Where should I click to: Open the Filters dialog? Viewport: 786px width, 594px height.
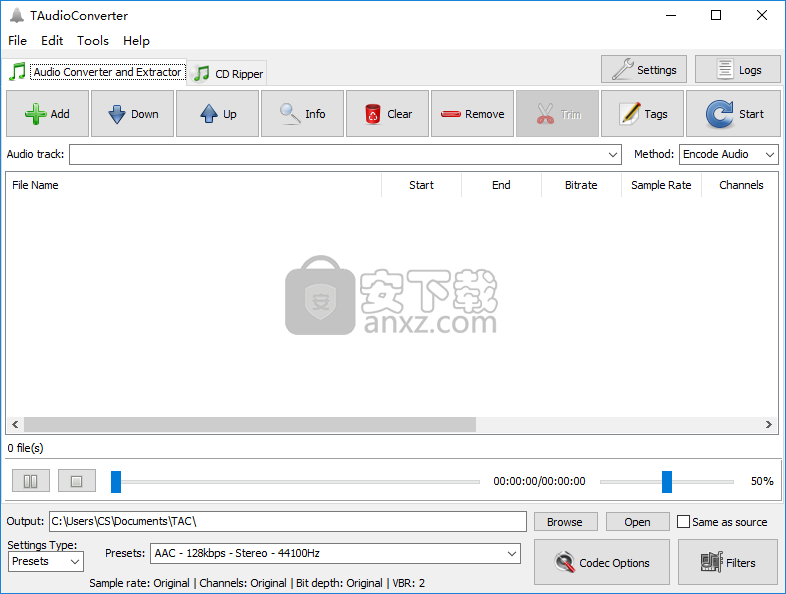(728, 563)
